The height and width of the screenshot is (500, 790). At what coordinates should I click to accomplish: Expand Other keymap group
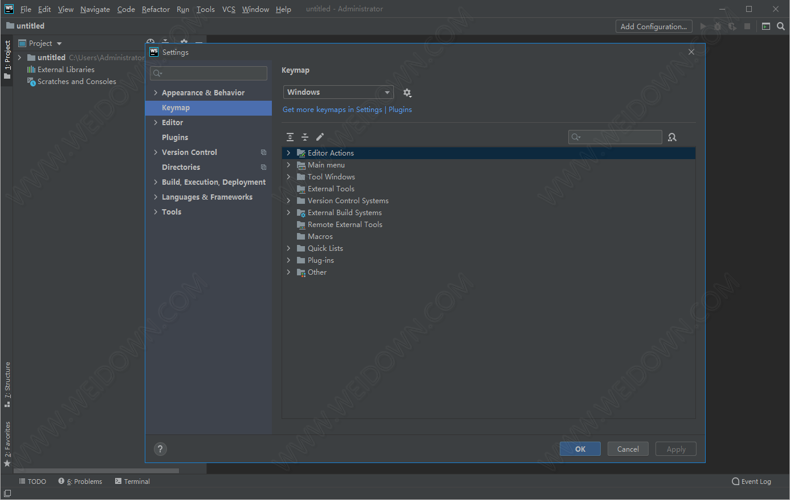[x=288, y=272]
